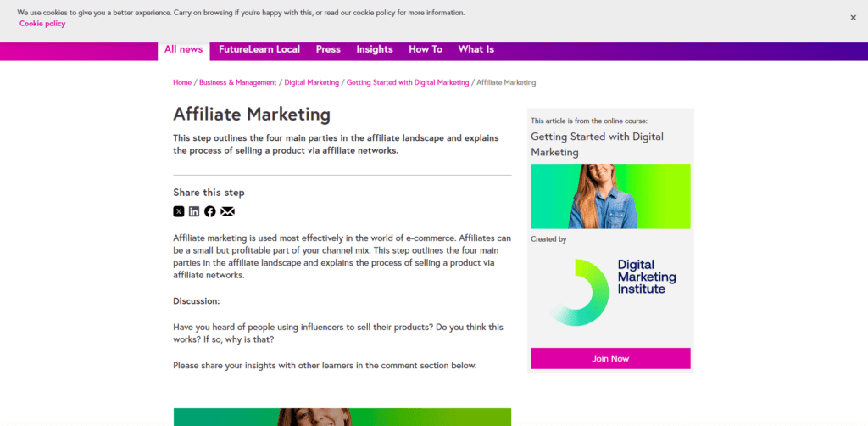
Task: Open the All news tab
Action: pyautogui.click(x=184, y=49)
